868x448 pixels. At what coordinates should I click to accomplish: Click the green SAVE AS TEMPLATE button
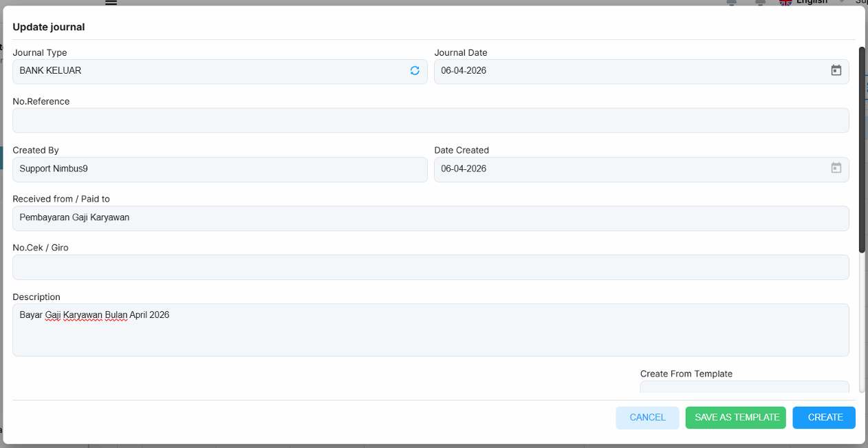pos(736,418)
